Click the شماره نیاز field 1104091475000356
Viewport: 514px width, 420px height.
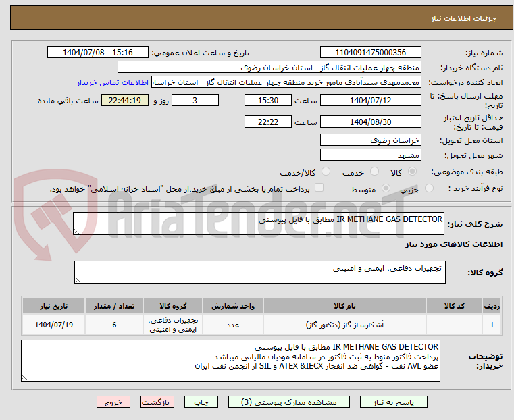[370, 53]
